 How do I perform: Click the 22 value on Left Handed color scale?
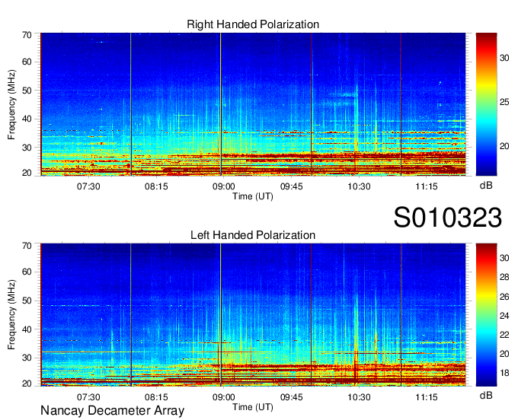pyautogui.click(x=504, y=335)
